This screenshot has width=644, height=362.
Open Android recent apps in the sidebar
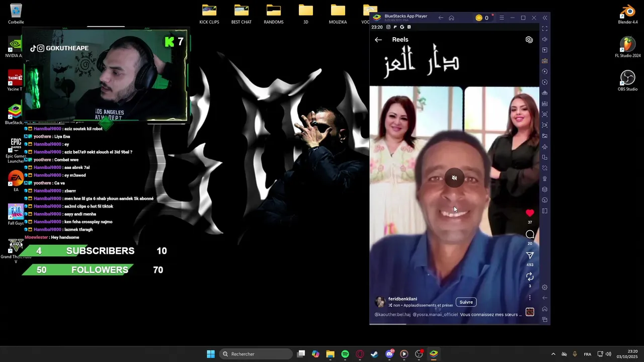click(545, 319)
